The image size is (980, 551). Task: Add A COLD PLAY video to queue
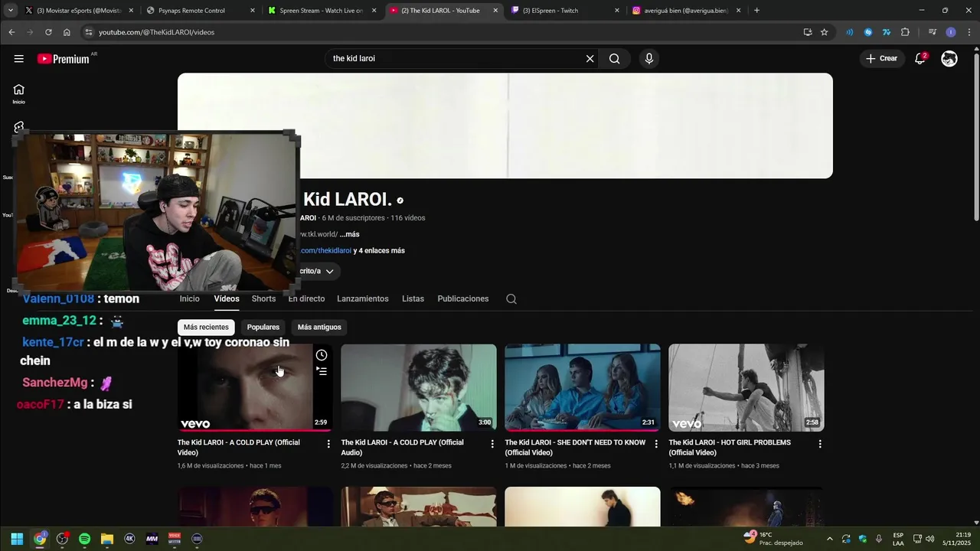(322, 371)
